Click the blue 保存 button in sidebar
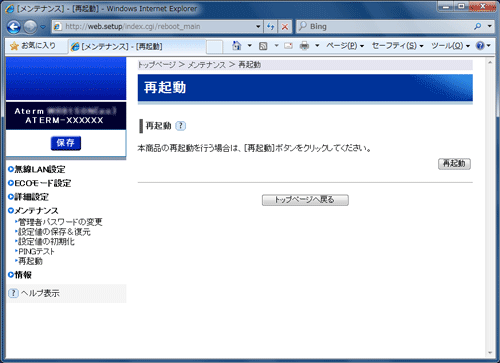 point(66,143)
